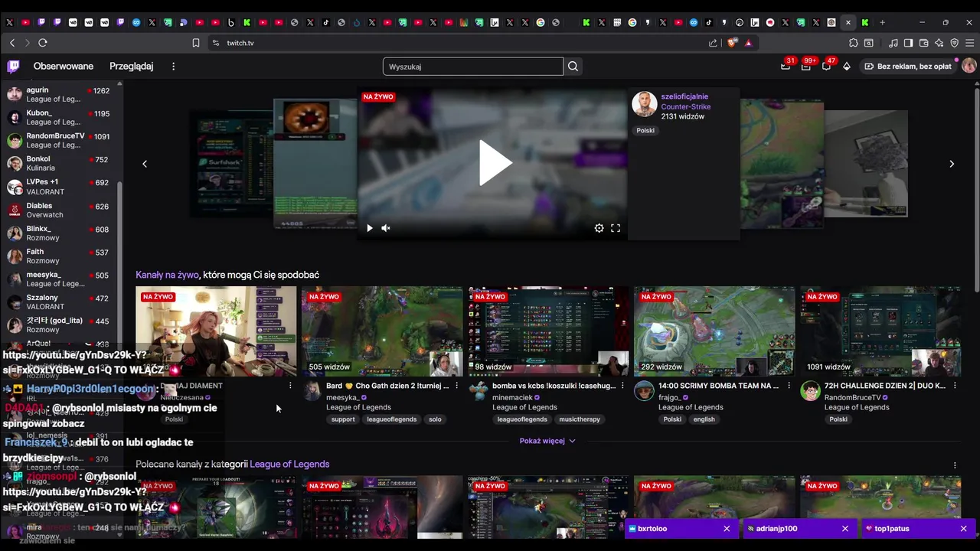Open the Brave Wallet icon

click(x=923, y=43)
